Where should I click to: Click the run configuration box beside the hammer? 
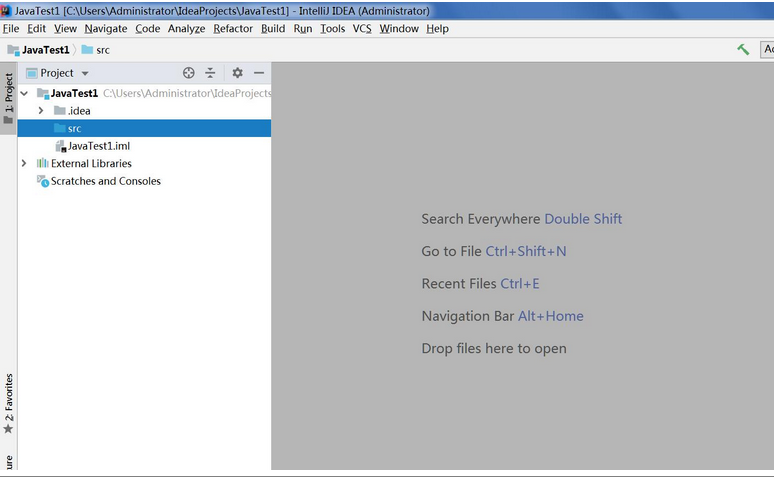pos(767,49)
